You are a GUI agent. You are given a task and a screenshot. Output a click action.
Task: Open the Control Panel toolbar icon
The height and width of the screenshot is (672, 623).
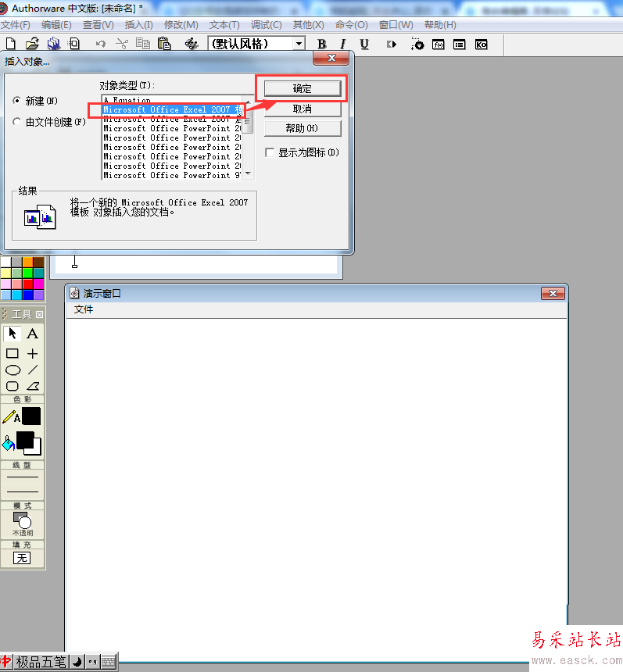[x=417, y=44]
